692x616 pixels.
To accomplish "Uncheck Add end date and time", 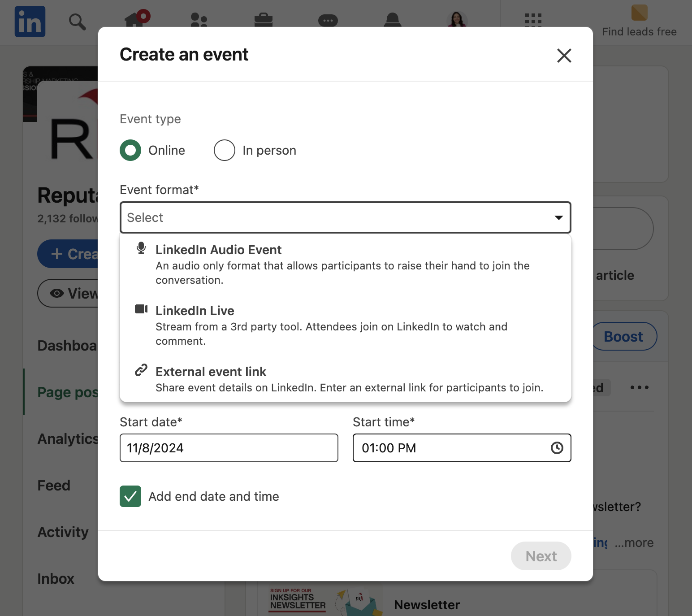I will click(x=130, y=496).
